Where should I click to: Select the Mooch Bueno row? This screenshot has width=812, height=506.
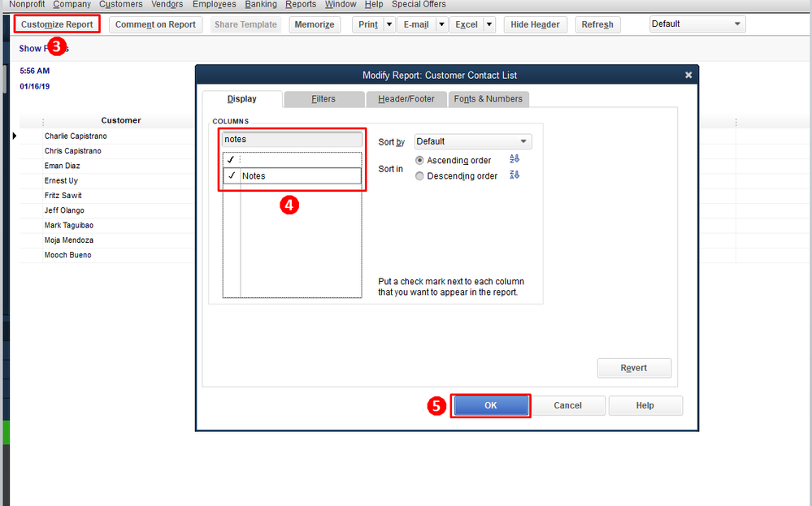click(x=67, y=255)
